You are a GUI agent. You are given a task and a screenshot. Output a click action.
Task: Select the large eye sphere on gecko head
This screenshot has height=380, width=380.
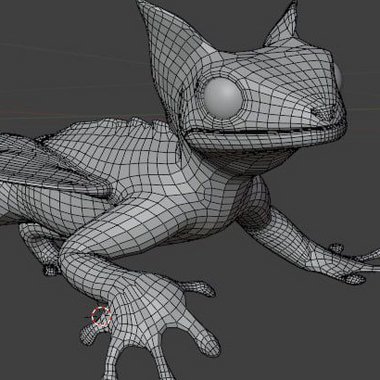223,98
